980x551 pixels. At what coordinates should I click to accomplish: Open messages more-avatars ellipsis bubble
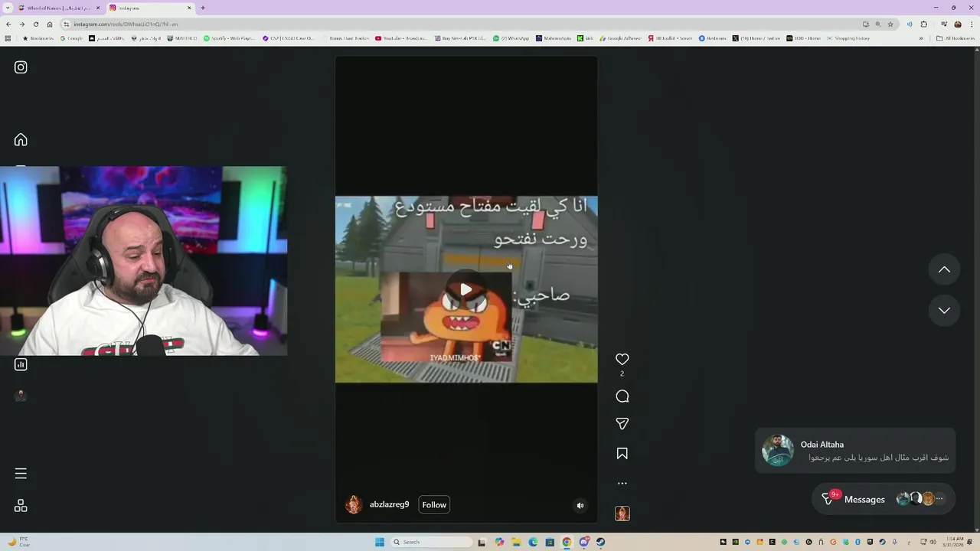pos(939,499)
